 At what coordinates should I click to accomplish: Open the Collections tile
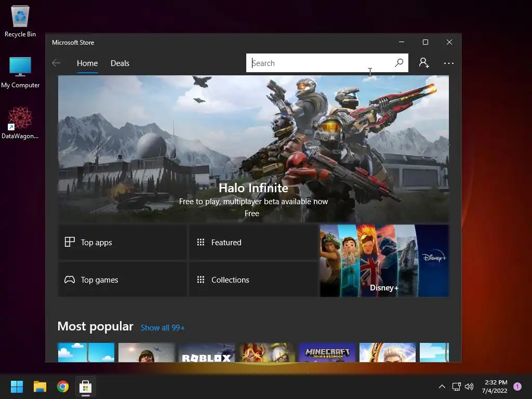click(254, 280)
